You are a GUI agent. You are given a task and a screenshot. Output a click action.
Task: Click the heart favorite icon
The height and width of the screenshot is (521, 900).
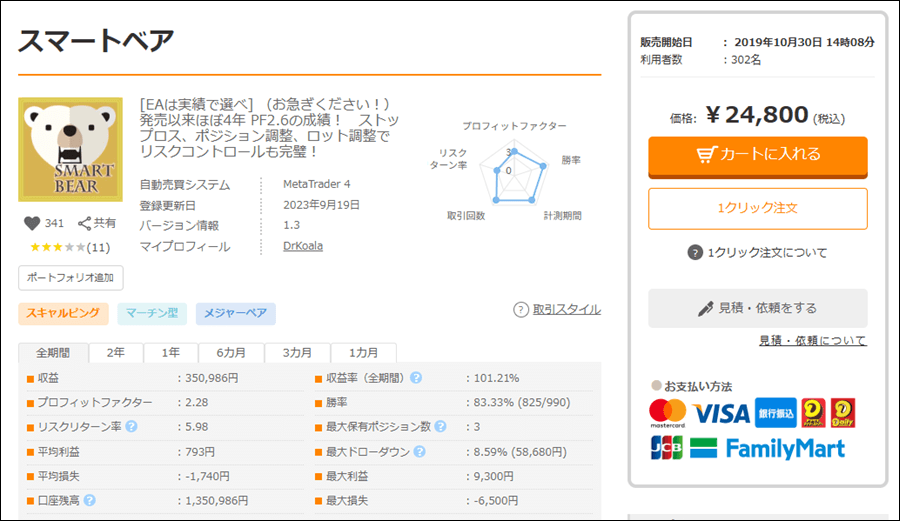pos(30,224)
